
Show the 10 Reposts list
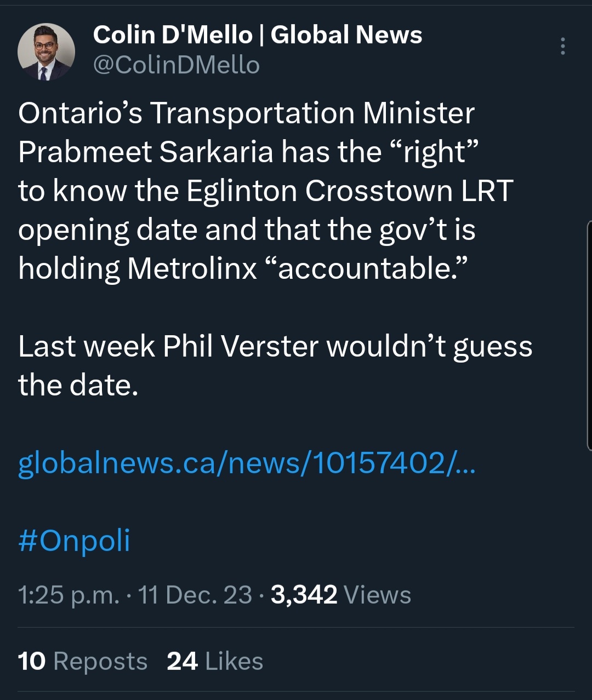point(83,661)
